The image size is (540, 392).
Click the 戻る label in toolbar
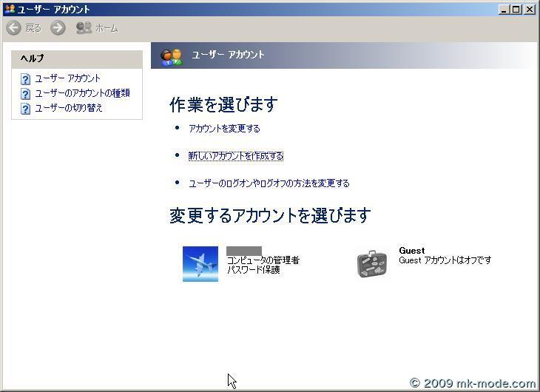tap(33, 28)
